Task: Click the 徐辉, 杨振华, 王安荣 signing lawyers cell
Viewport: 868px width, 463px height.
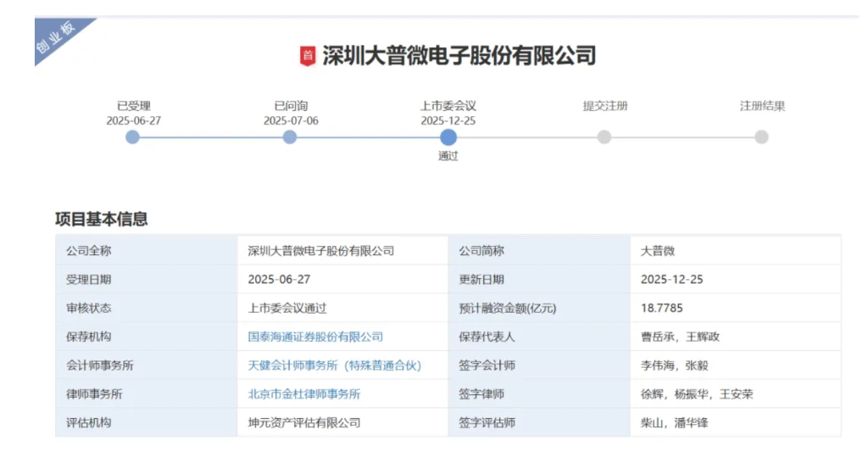Action: (x=697, y=393)
